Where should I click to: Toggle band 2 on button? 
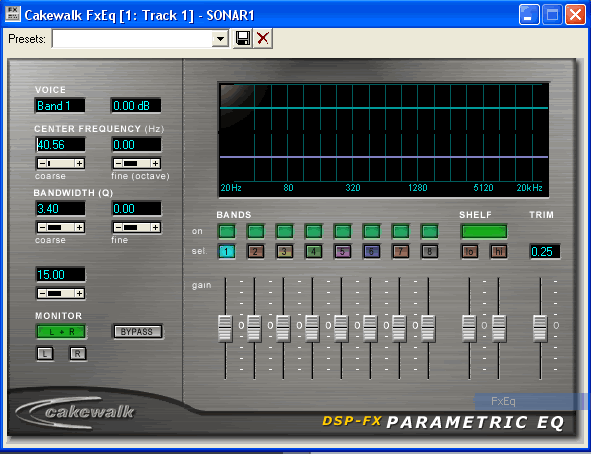point(256,231)
